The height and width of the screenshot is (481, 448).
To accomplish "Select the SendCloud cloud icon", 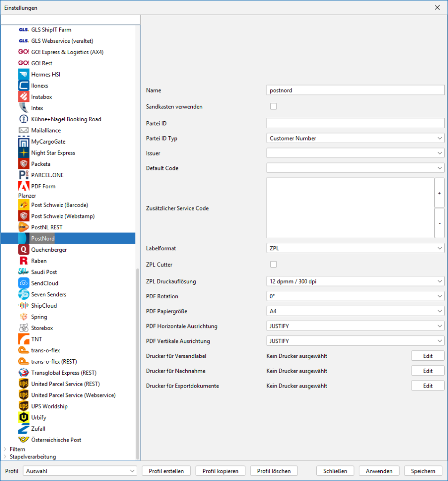I will (24, 283).
